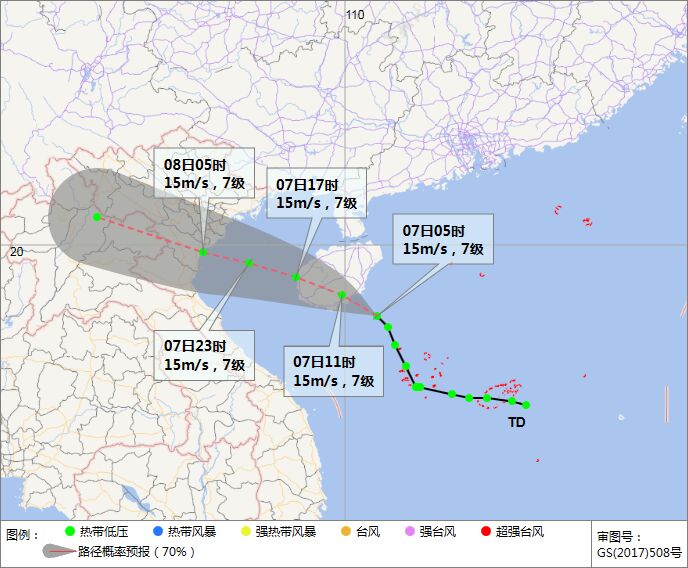Select the 07日17时 forecast label box

point(316,193)
